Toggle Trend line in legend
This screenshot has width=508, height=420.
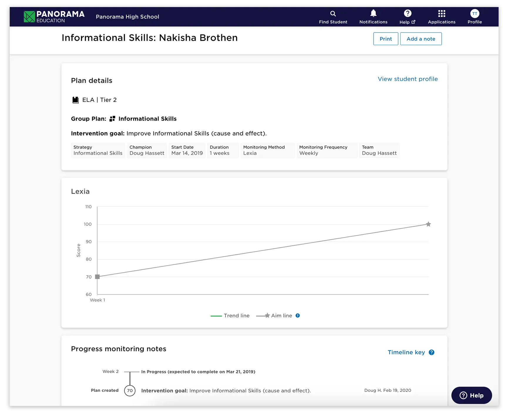coord(230,316)
